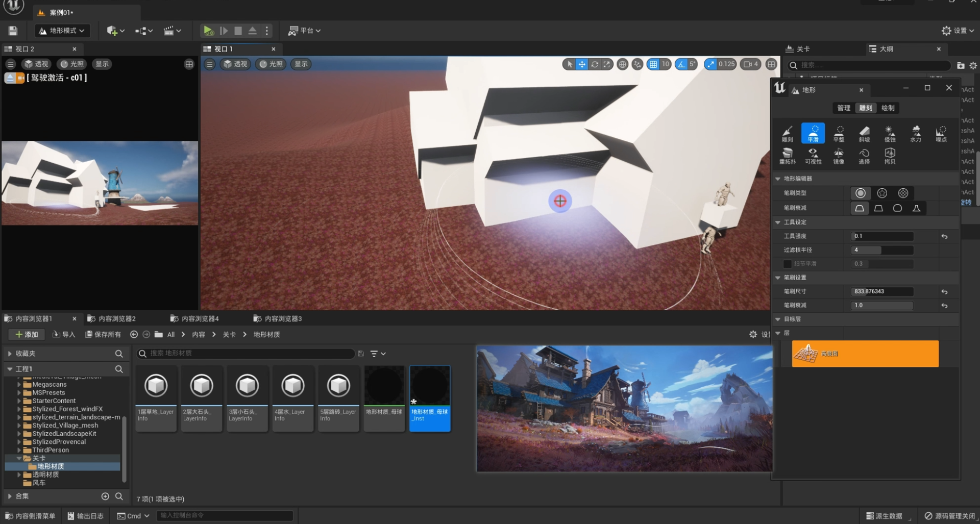Open viewport 1 hamburger options menu
Image resolution: width=980 pixels, height=524 pixels.
pos(209,64)
